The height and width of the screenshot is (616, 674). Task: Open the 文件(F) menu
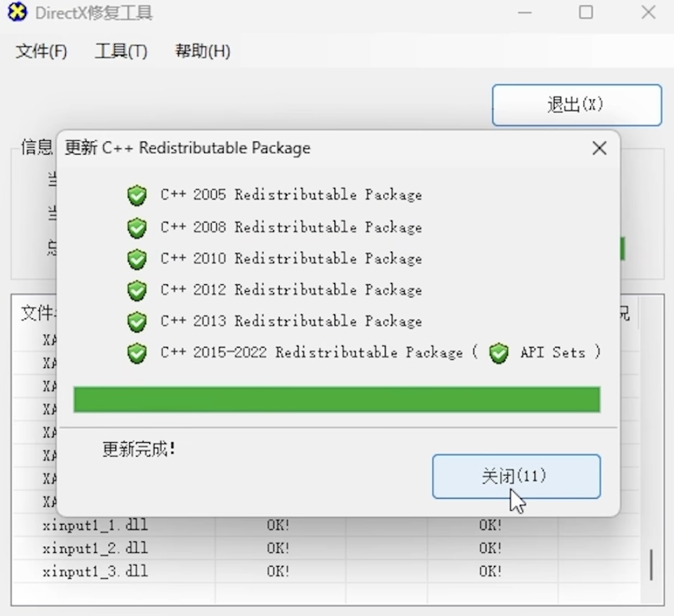[x=41, y=52]
